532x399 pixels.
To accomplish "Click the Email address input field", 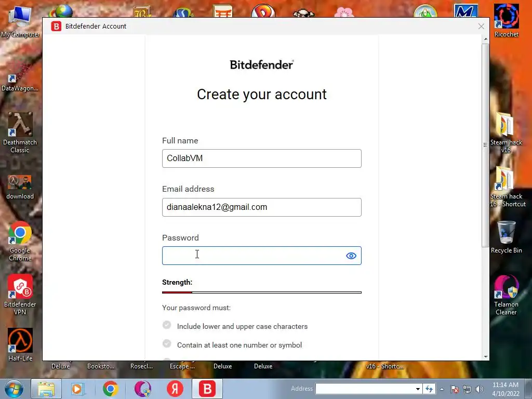I will (262, 207).
